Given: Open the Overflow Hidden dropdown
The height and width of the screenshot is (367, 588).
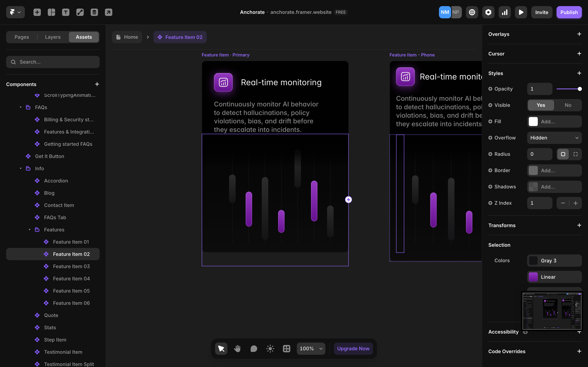Looking at the screenshot, I should coord(554,138).
